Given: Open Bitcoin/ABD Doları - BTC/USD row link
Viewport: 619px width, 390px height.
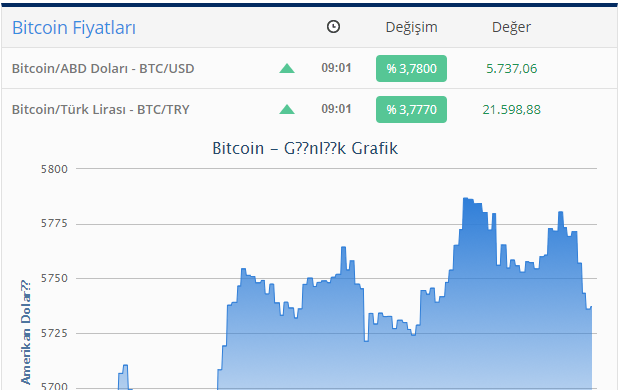Looking at the screenshot, I should pos(103,68).
